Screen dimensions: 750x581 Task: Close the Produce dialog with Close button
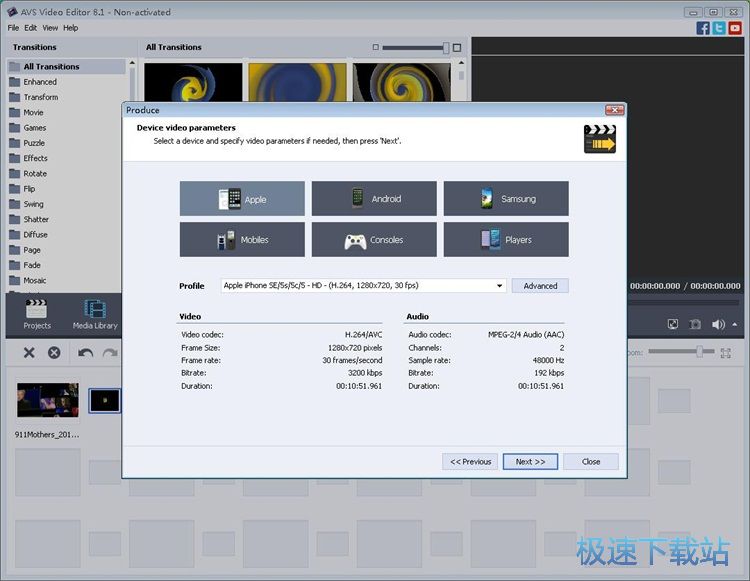[x=591, y=461]
